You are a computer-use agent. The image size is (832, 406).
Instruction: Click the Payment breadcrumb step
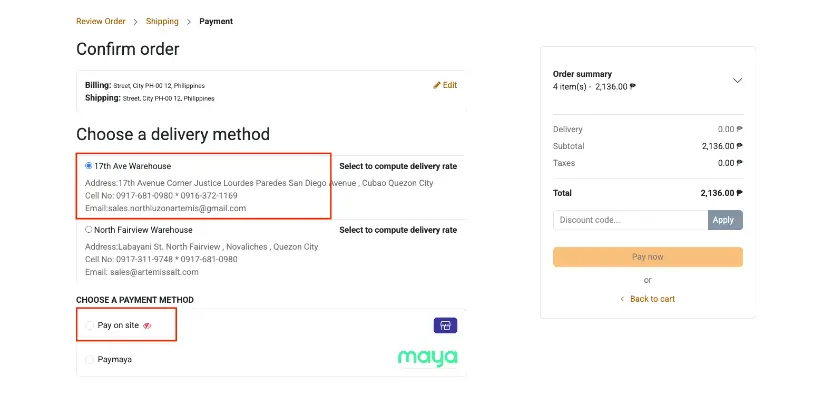pyautogui.click(x=216, y=21)
